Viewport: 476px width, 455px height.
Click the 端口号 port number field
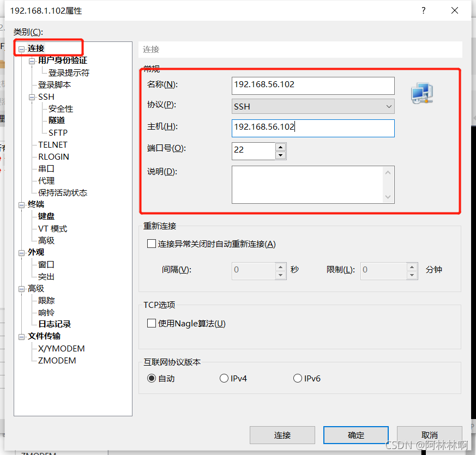coord(254,151)
